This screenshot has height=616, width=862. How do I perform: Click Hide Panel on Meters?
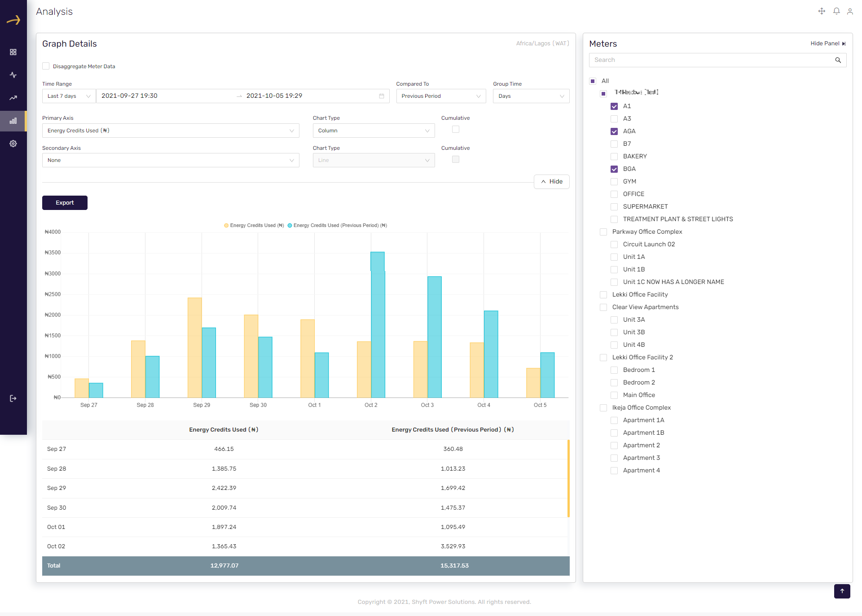point(828,44)
